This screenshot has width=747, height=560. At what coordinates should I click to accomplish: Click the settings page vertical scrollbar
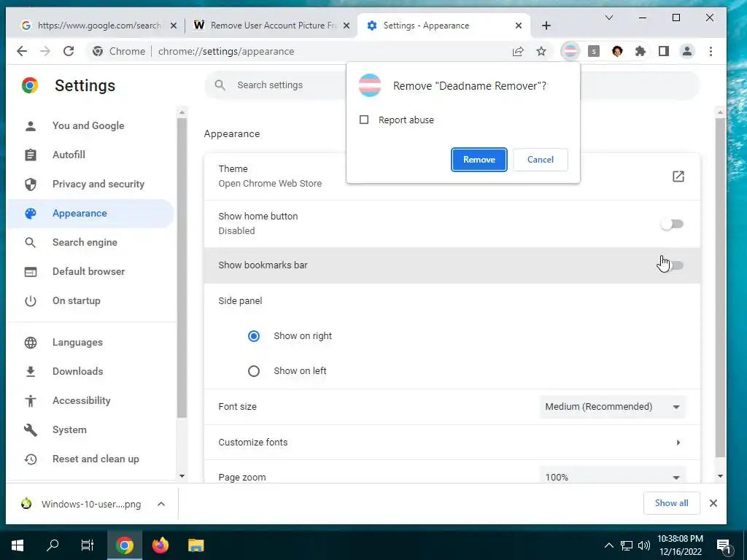pyautogui.click(x=720, y=288)
